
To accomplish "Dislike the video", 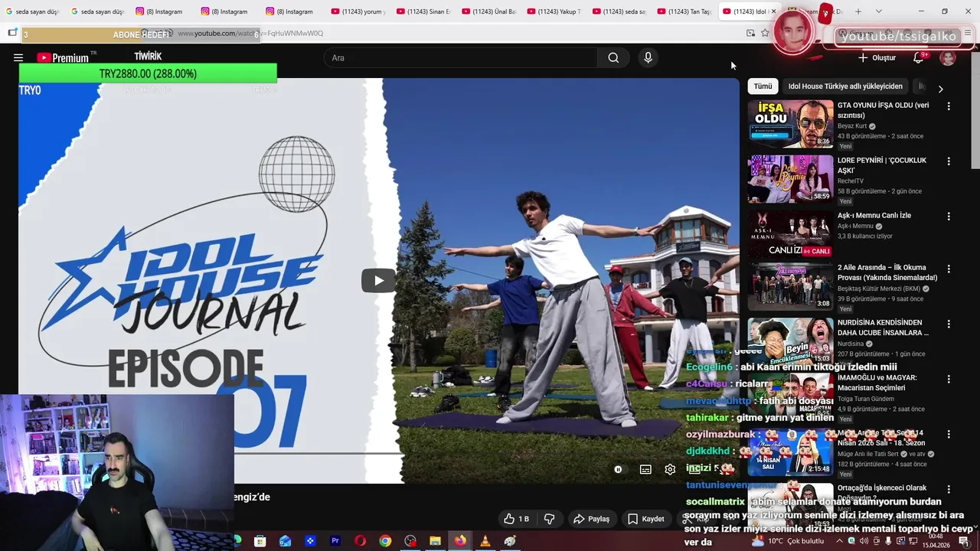I will tap(549, 519).
